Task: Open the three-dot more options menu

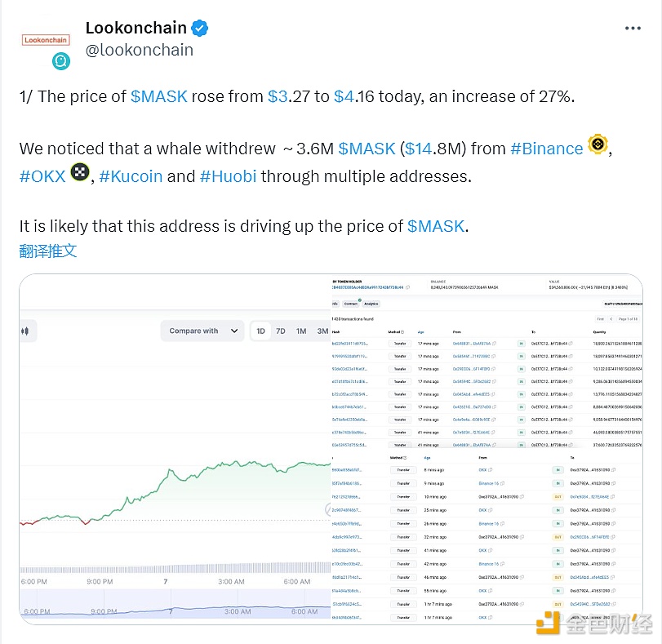Action: (633, 29)
